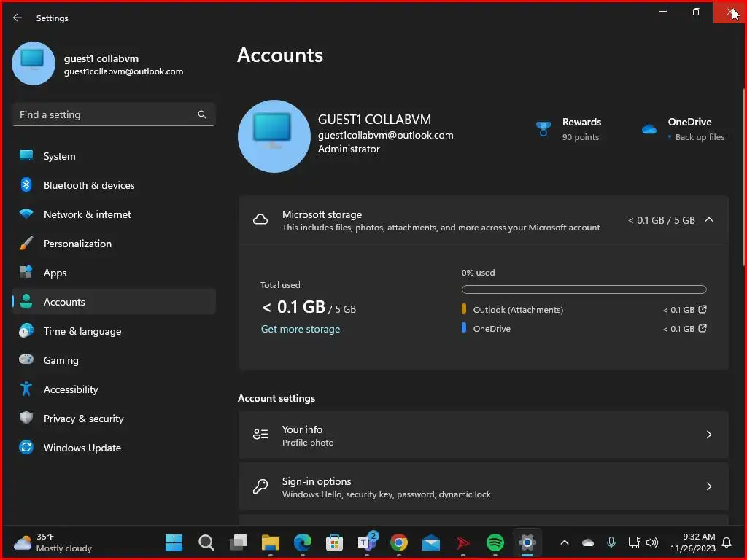Select Network & internet in sidebar
This screenshot has height=560, width=747.
click(x=114, y=214)
